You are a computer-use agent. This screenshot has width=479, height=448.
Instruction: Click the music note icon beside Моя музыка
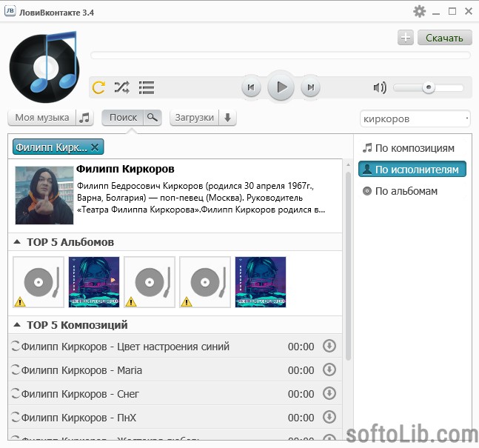[x=84, y=118]
